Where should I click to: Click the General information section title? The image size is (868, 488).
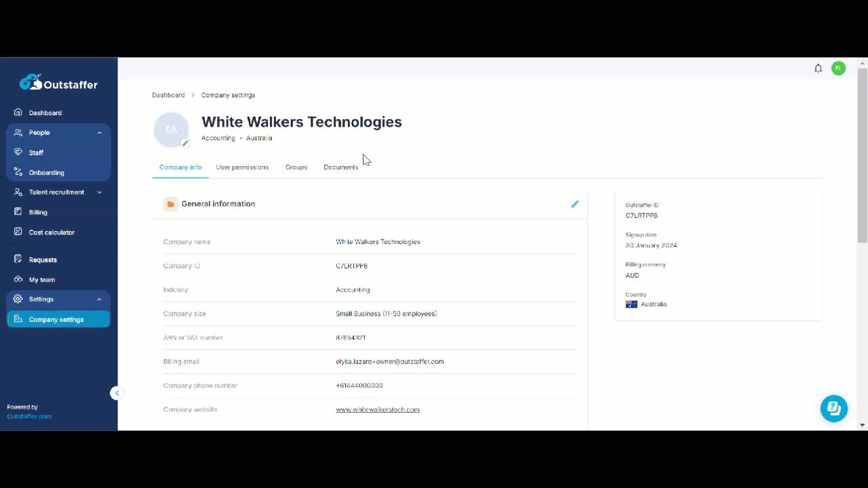[x=218, y=204]
